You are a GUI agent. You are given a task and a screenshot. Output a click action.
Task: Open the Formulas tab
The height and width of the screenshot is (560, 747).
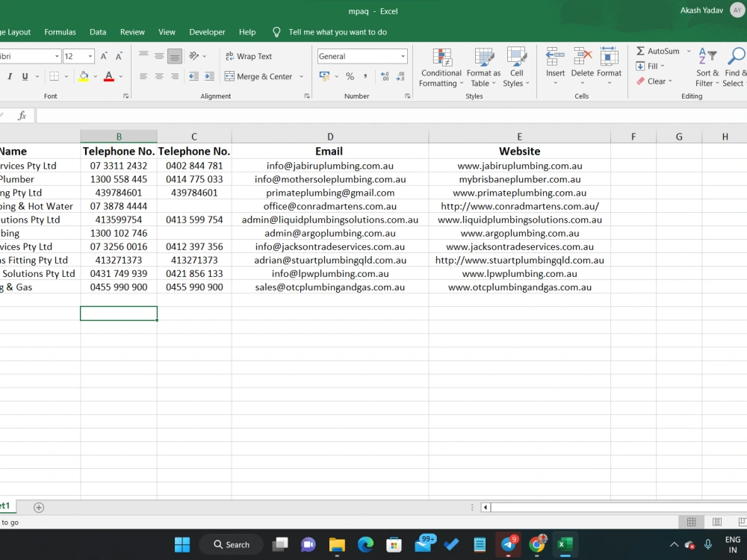coord(60,32)
